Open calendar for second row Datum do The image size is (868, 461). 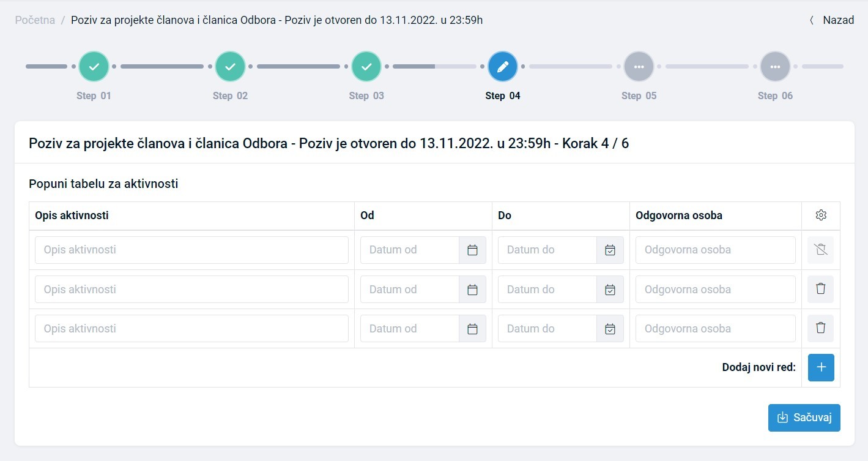[610, 289]
